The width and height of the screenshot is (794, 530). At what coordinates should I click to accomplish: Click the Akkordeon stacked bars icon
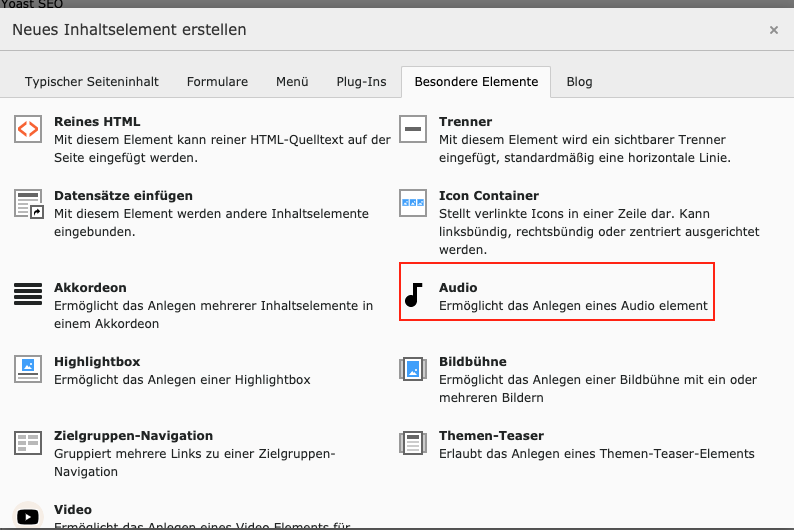pyautogui.click(x=28, y=294)
